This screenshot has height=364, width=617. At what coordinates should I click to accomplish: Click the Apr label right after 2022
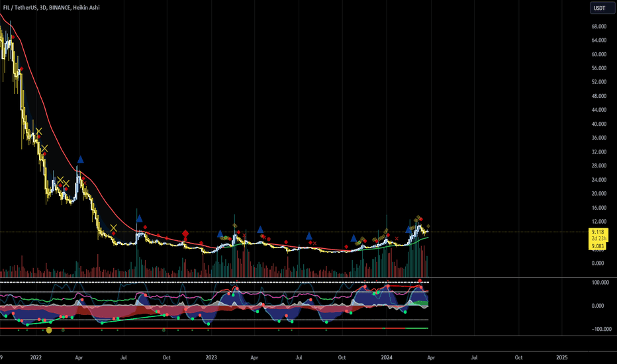click(x=79, y=357)
